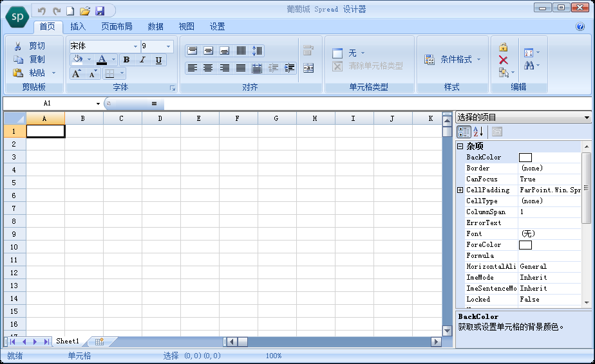Image resolution: width=595 pixels, height=364 pixels.
Task: Open help with the question mark icon
Action: pos(580,26)
